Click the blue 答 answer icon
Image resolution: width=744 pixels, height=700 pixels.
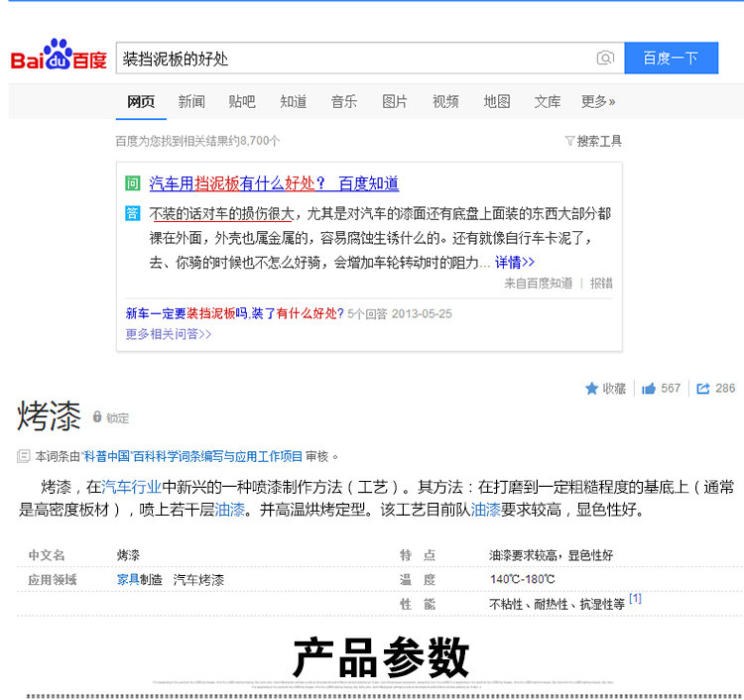point(132,213)
